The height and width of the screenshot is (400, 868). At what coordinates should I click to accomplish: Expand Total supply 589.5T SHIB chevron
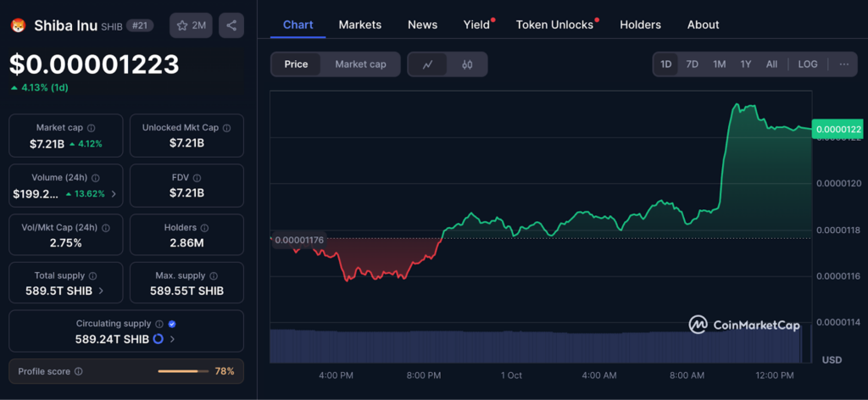click(x=102, y=291)
